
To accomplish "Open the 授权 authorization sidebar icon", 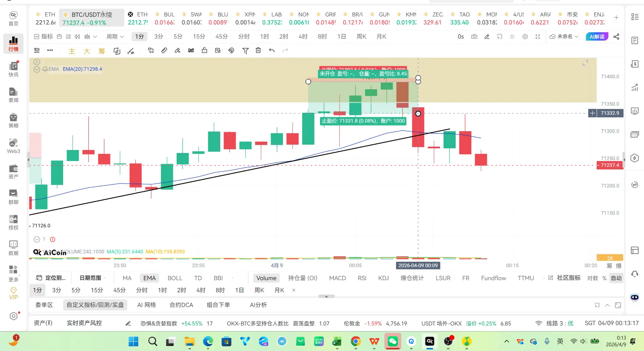I will [x=13, y=222].
